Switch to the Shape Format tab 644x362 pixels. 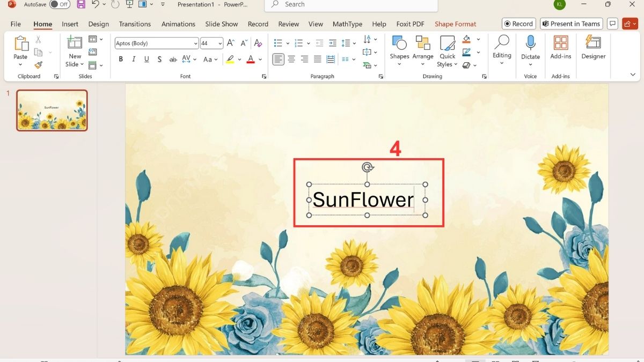[455, 24]
